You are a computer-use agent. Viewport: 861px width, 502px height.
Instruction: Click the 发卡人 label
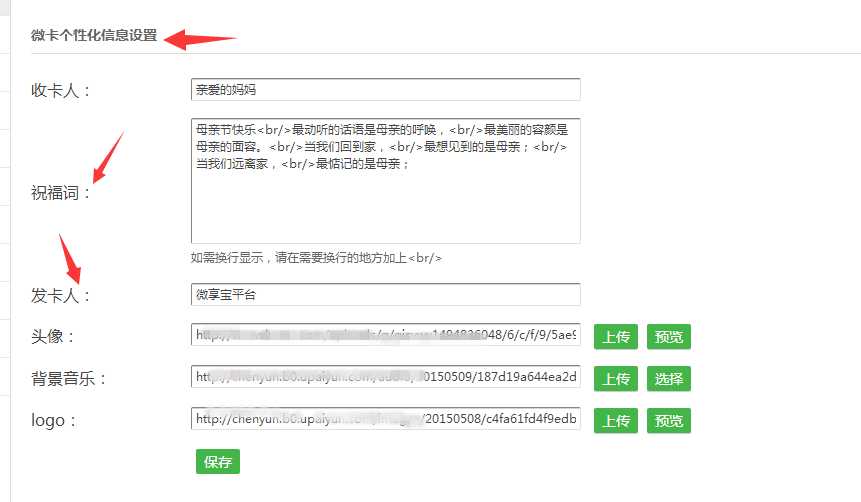tap(61, 296)
